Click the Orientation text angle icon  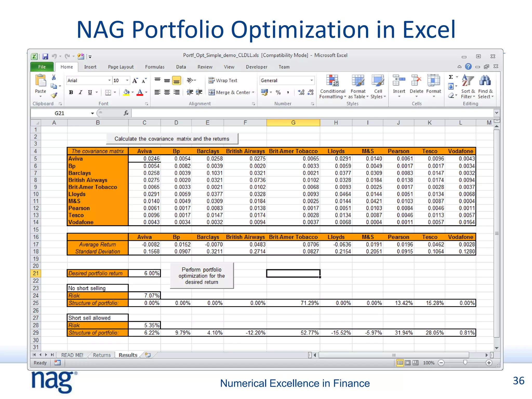190,80
